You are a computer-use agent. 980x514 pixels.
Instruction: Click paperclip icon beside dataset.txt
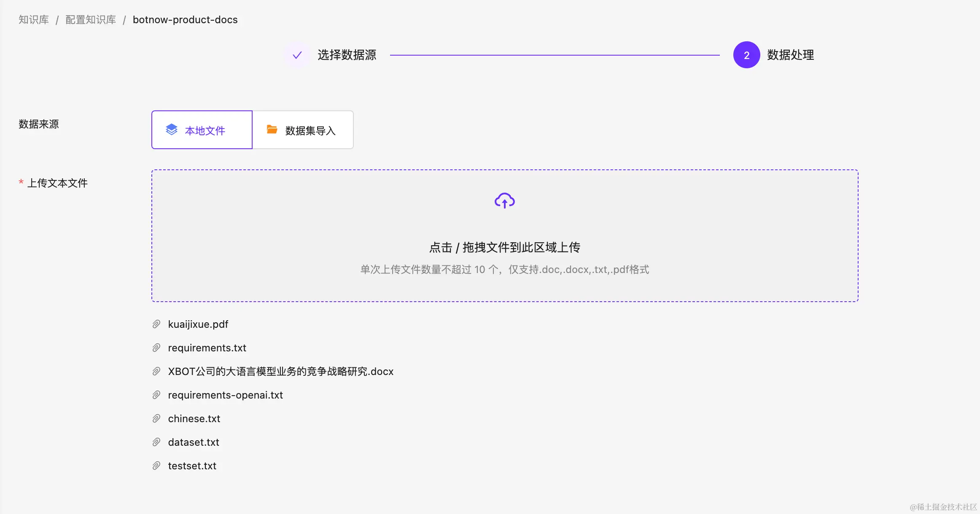click(156, 442)
